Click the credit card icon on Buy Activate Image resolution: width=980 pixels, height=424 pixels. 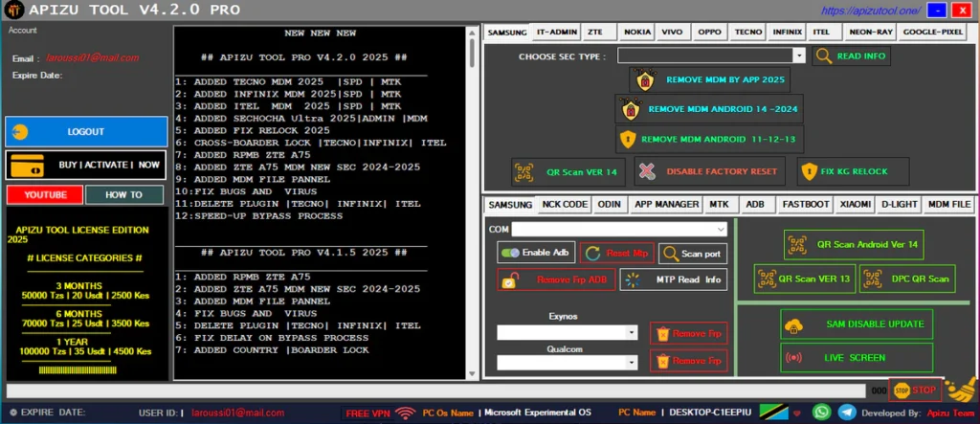coord(28,165)
